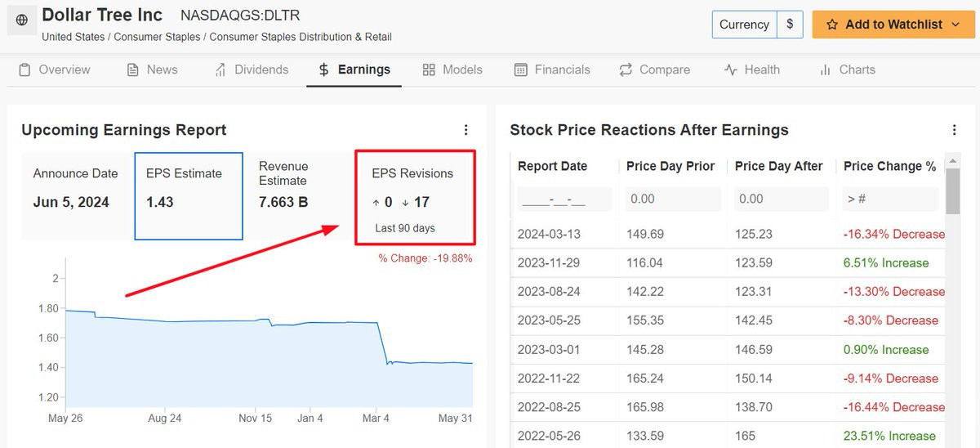Click the News document icon

(133, 69)
